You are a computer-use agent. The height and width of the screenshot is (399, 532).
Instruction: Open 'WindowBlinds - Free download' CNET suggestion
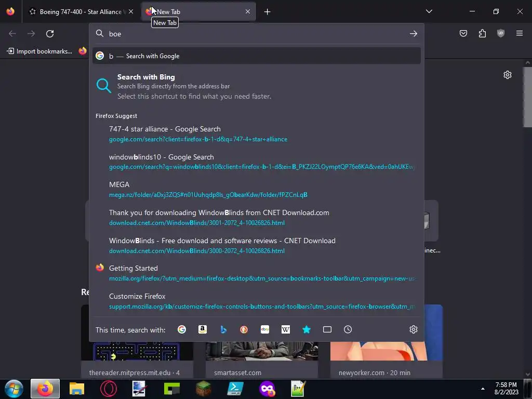257,245
